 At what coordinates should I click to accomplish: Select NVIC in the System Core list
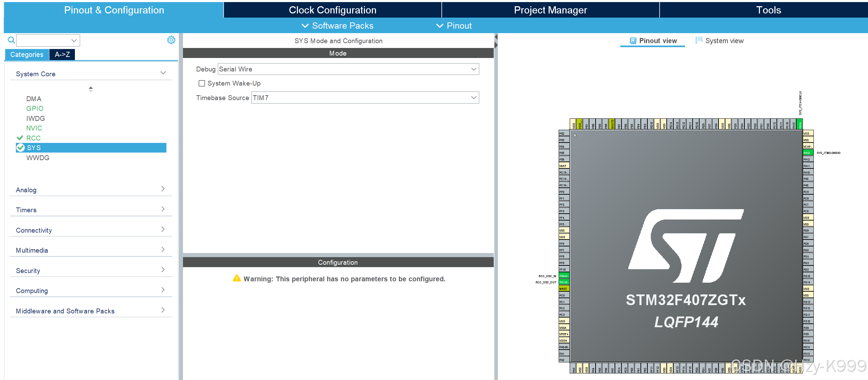[34, 128]
